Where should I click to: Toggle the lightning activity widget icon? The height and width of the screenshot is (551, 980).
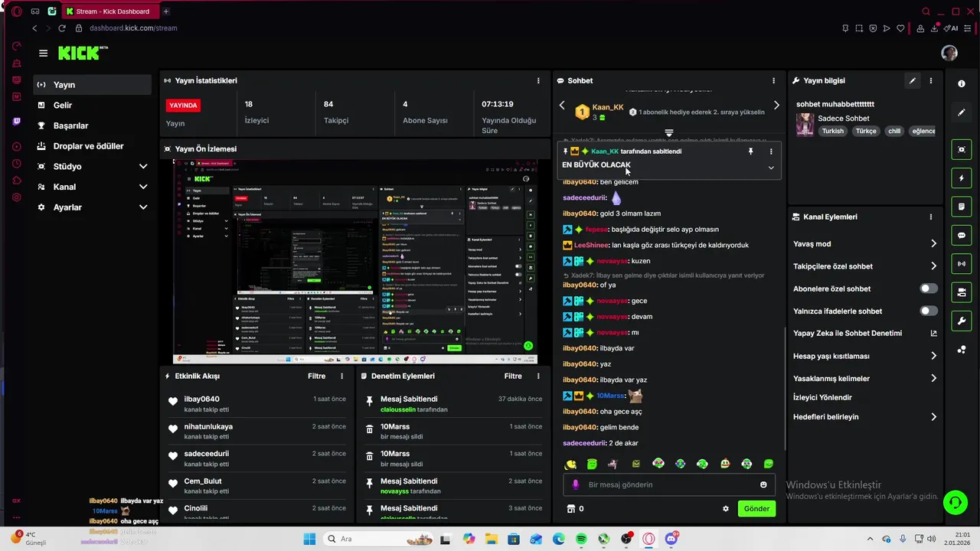(962, 178)
